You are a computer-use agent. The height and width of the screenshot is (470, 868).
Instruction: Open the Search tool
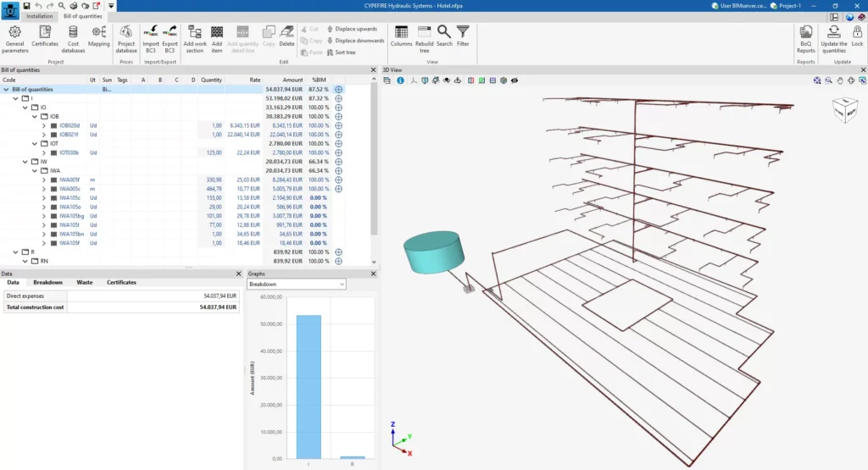point(444,36)
